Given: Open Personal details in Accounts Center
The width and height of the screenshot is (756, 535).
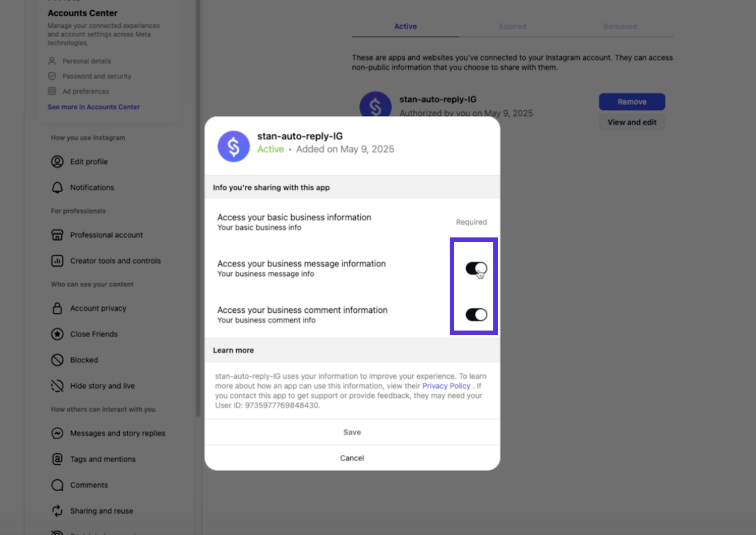Looking at the screenshot, I should click(x=87, y=61).
